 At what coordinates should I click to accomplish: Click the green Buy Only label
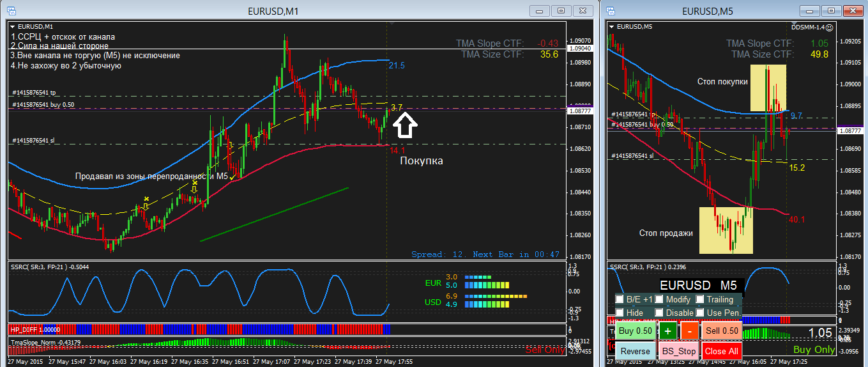pyautogui.click(x=814, y=350)
